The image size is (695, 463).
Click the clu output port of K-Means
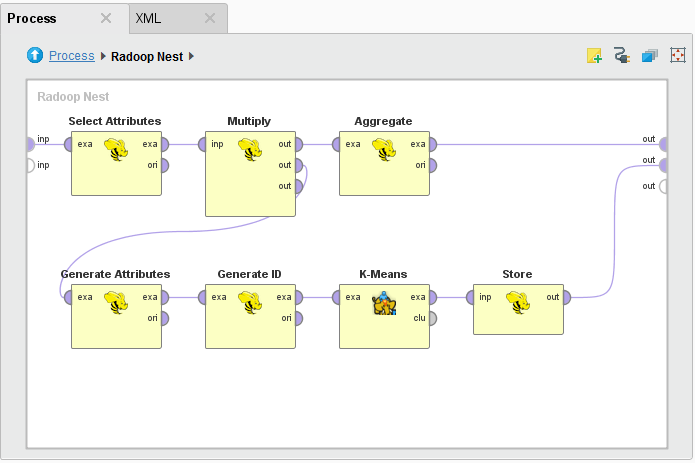(433, 318)
